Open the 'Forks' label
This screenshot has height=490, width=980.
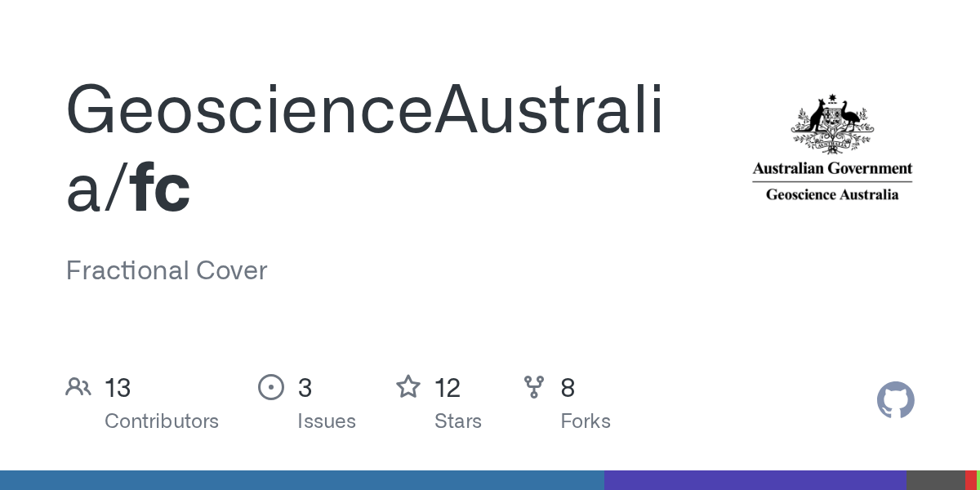tap(586, 421)
